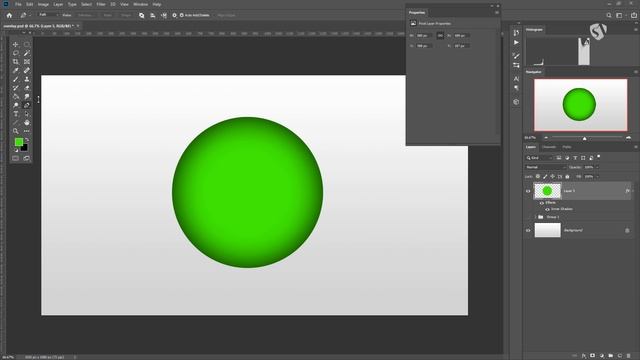Open the Opacity value dropdown arrow
The width and height of the screenshot is (640, 360).
point(597,167)
